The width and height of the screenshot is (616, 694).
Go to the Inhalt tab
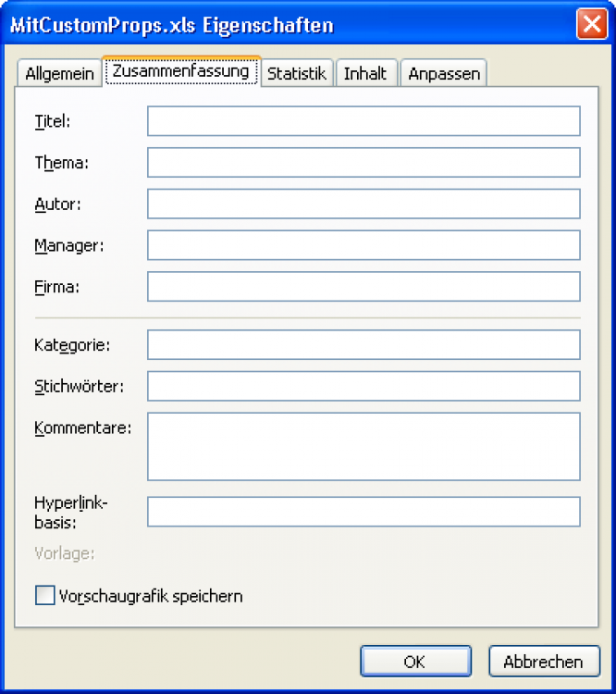coord(365,74)
